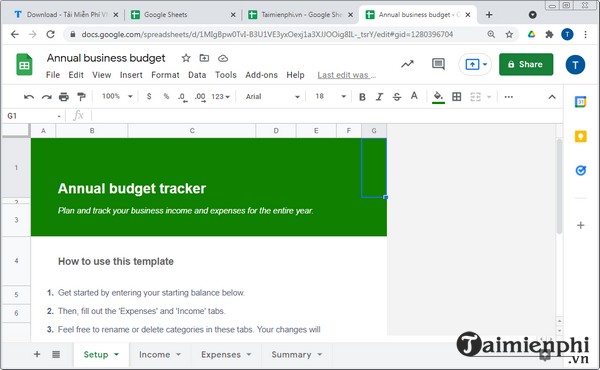The width and height of the screenshot is (600, 370).
Task: Open the Google account avatar T
Action: (575, 65)
